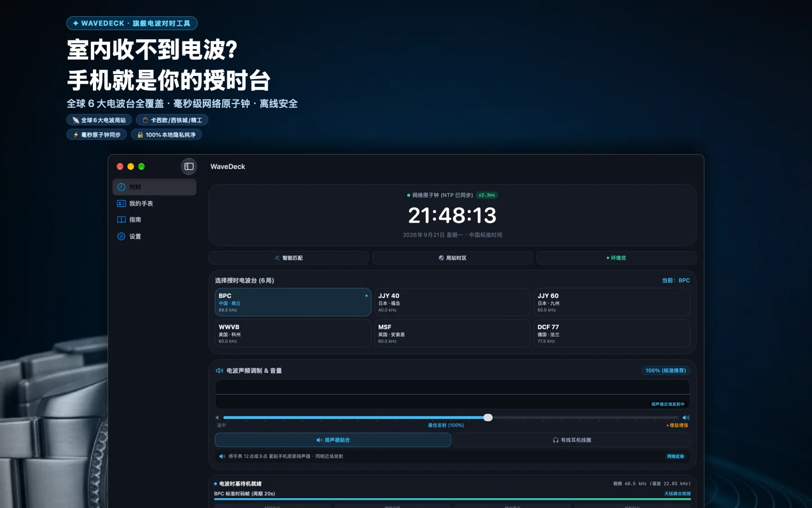
Task: Click the 局站时区 button
Action: point(452,258)
